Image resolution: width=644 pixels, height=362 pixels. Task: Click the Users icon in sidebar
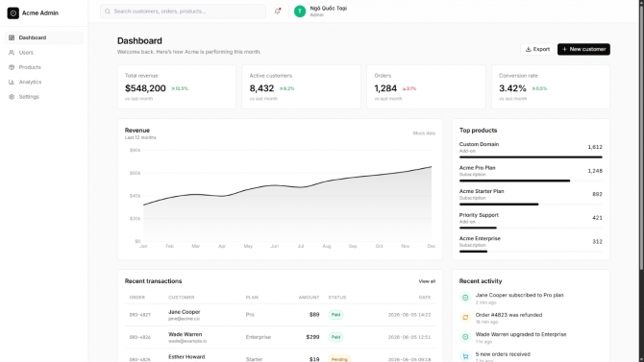(12, 53)
